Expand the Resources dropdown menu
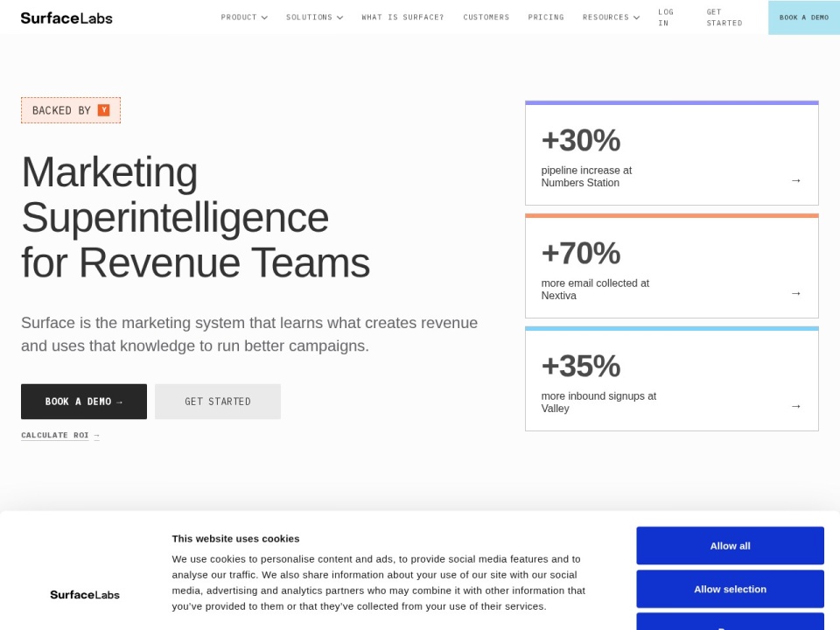840x630 pixels. [612, 17]
